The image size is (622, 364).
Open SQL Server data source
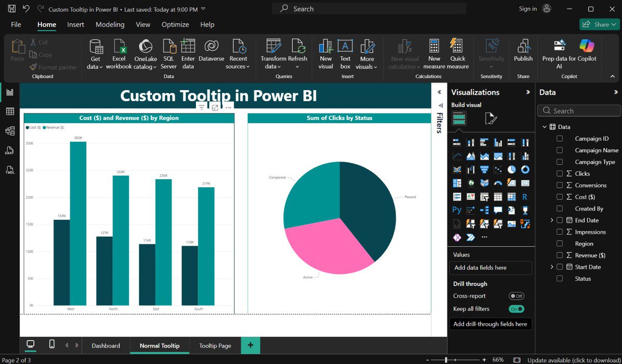pos(169,54)
